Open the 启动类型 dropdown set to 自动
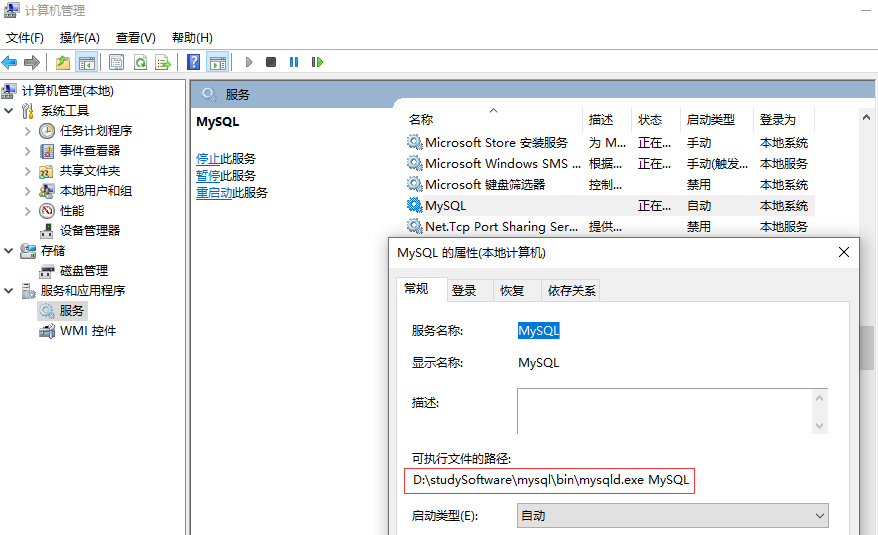 pyautogui.click(x=672, y=515)
